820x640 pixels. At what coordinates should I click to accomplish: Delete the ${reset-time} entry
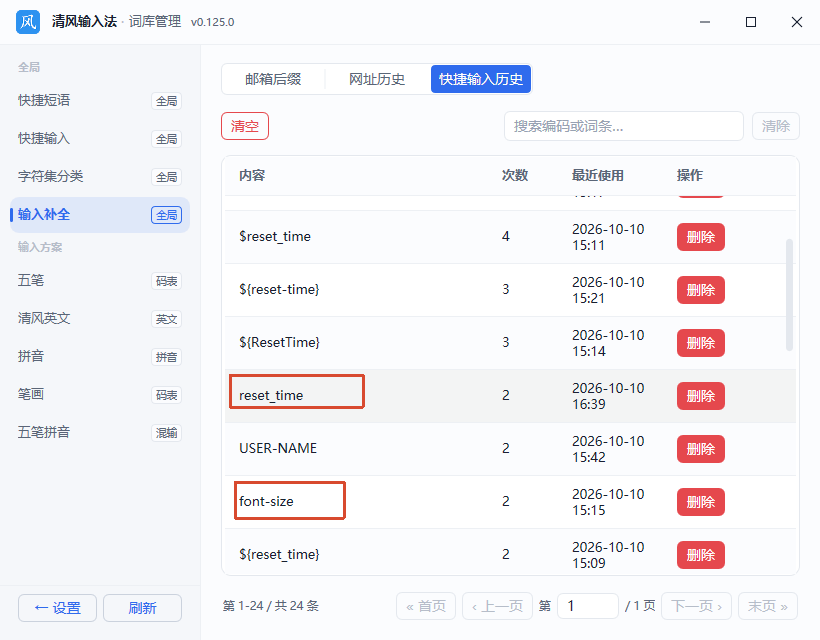701,290
